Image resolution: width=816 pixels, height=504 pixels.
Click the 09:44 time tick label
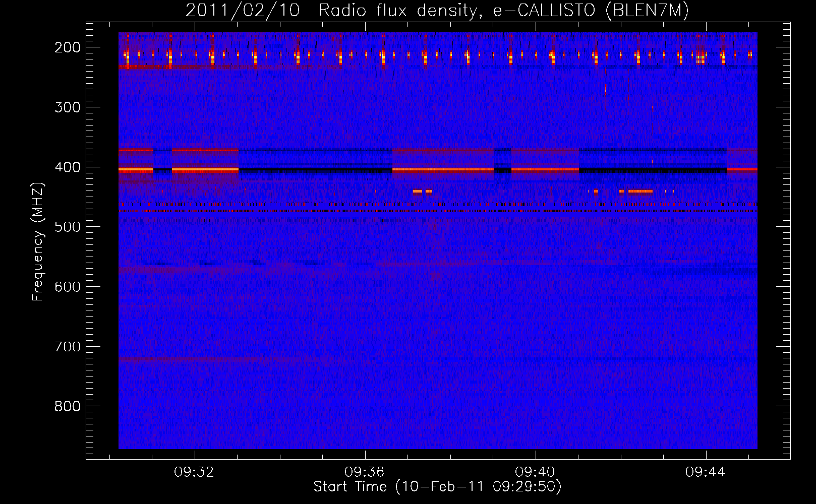click(706, 472)
